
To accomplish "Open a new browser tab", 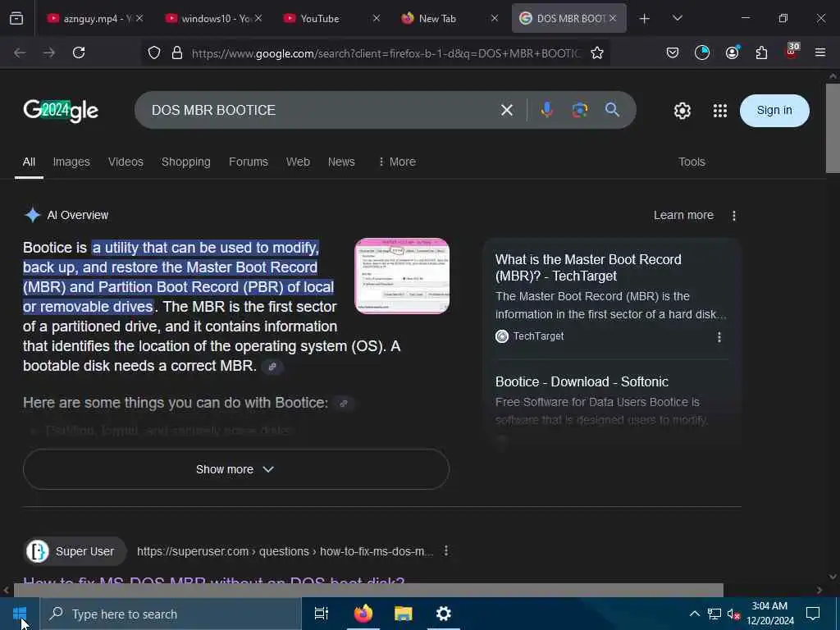I will (x=645, y=18).
